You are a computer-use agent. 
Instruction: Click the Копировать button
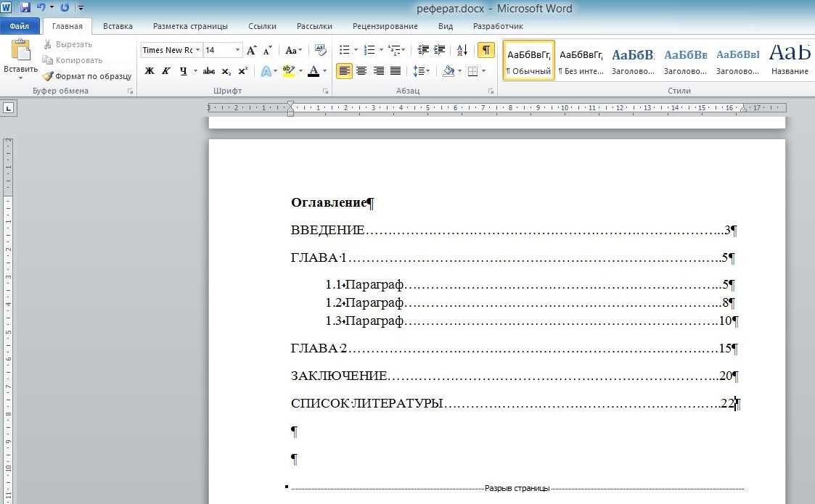73,60
